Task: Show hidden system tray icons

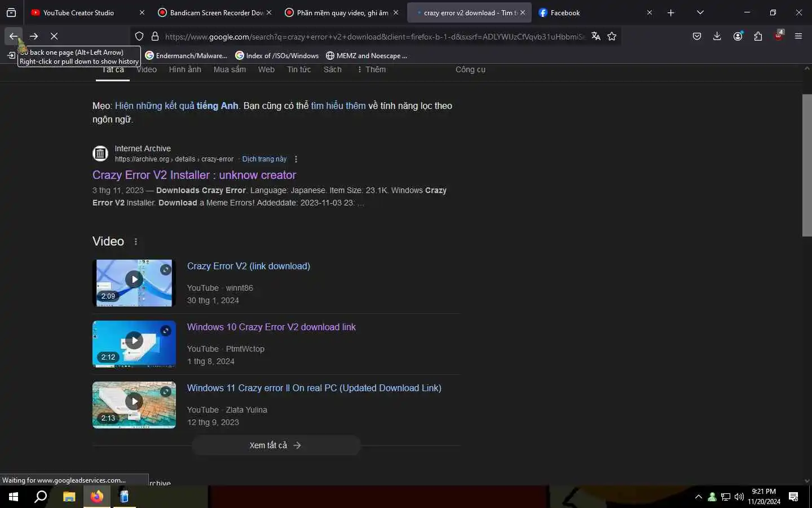Action: pyautogui.click(x=699, y=497)
